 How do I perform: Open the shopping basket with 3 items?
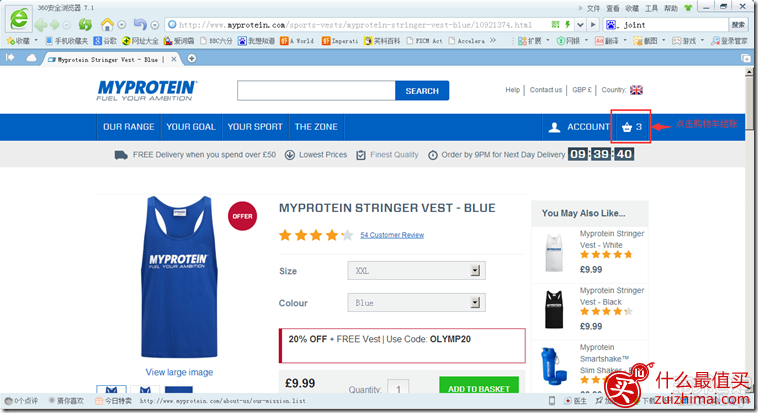click(x=631, y=127)
